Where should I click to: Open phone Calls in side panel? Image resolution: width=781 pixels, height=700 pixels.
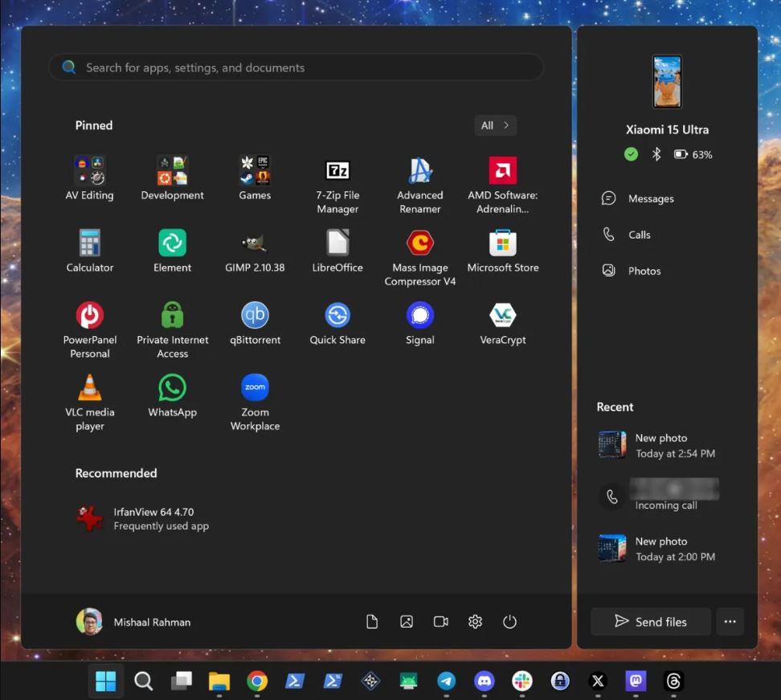pos(639,235)
